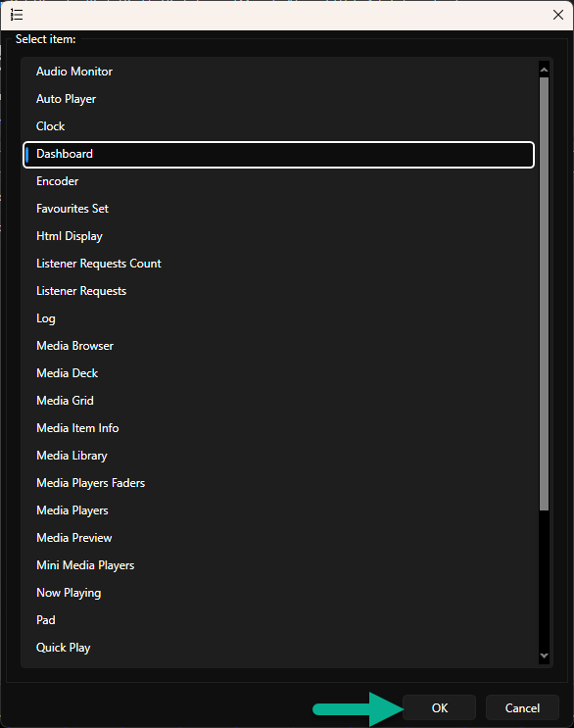The width and height of the screenshot is (574, 728).
Task: Dismiss dialog using Cancel button
Action: point(522,707)
